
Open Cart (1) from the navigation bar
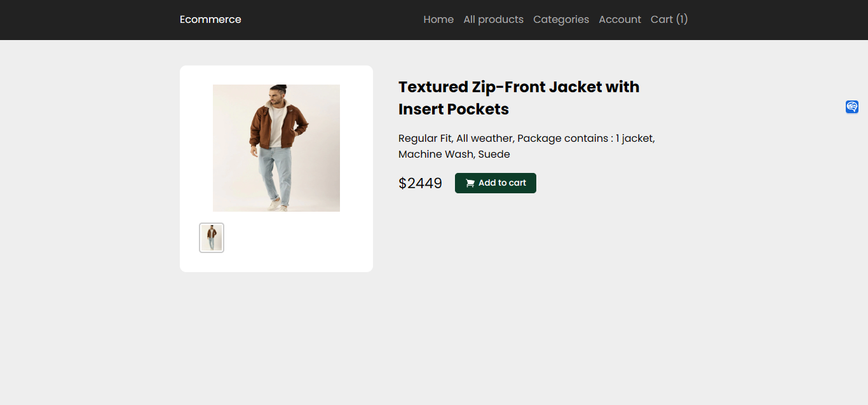coord(668,19)
